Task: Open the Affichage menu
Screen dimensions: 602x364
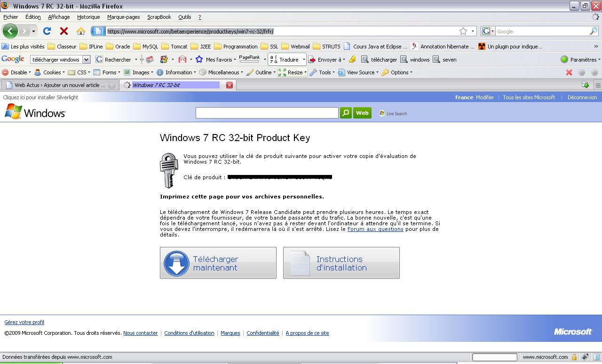Action: click(x=59, y=17)
